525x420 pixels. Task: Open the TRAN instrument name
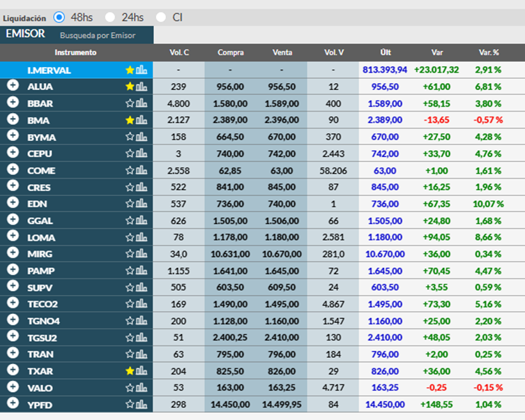click(40, 354)
